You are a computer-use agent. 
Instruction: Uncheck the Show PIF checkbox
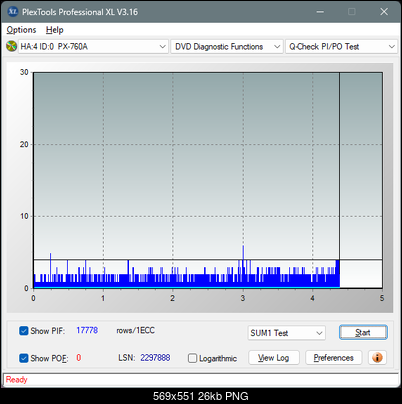point(24,331)
